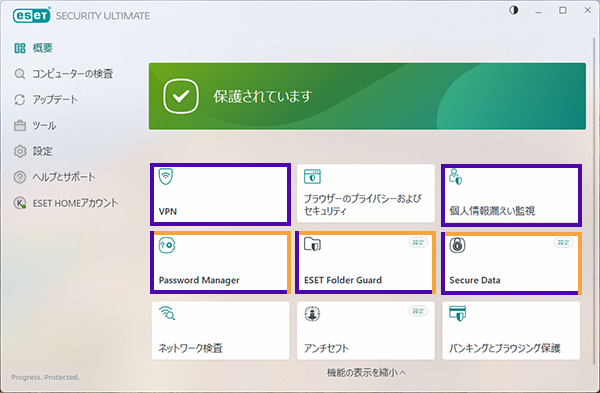600x393 pixels.
Task: Click the tools briefcase icon
Action: click(20, 126)
